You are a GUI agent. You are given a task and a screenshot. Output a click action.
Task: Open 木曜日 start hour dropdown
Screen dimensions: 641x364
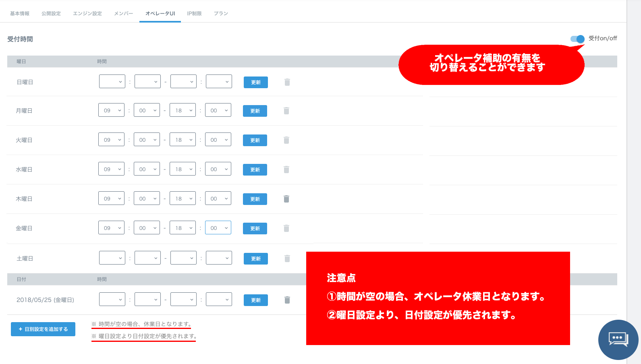[x=111, y=198]
